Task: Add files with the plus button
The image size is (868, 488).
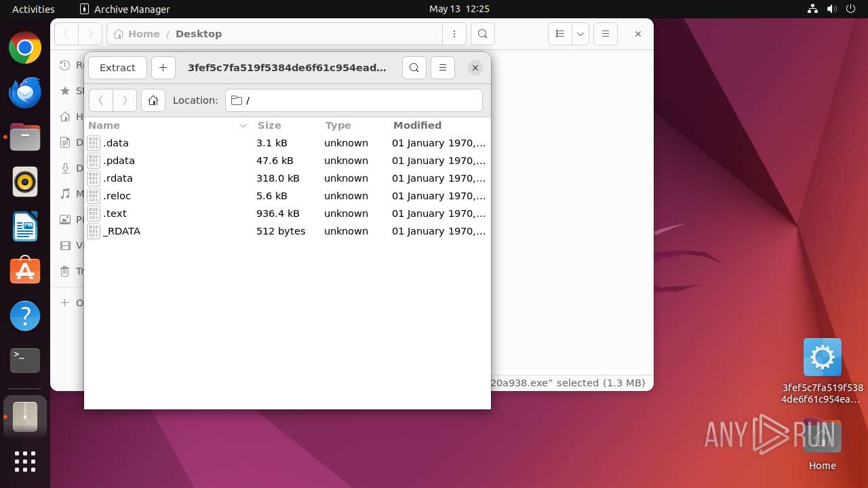Action: click(163, 68)
